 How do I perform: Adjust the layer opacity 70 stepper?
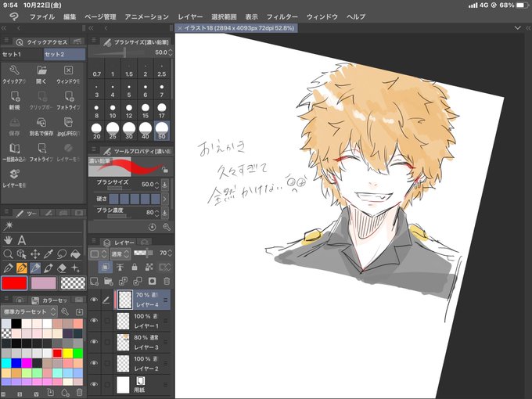[x=170, y=253]
